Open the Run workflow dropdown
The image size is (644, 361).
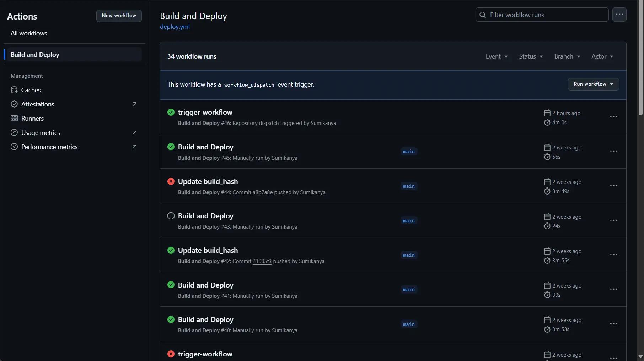[x=593, y=84]
